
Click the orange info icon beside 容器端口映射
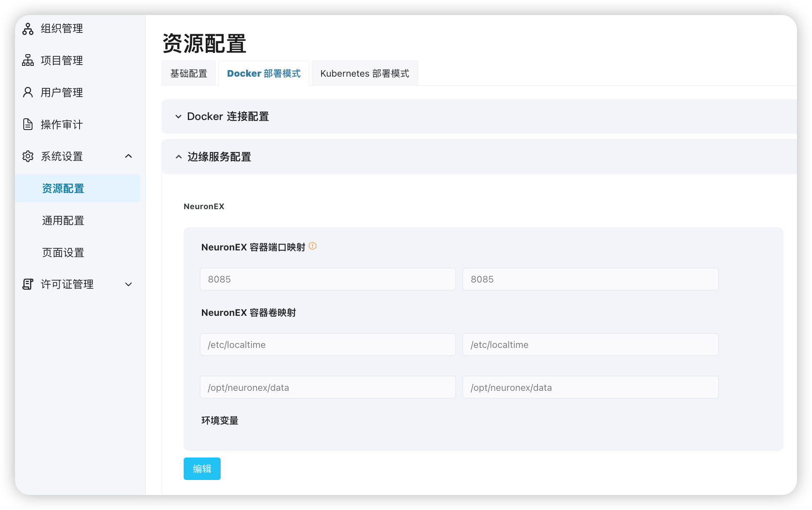[312, 246]
